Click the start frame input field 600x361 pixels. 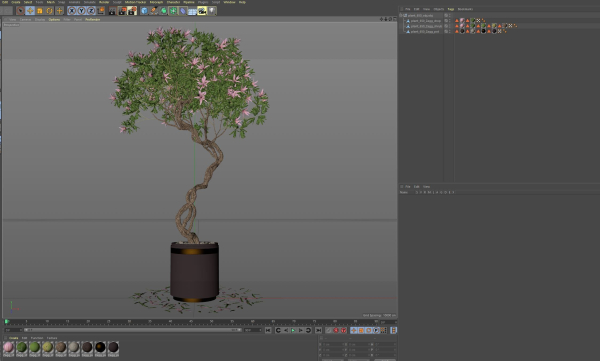tap(13, 330)
